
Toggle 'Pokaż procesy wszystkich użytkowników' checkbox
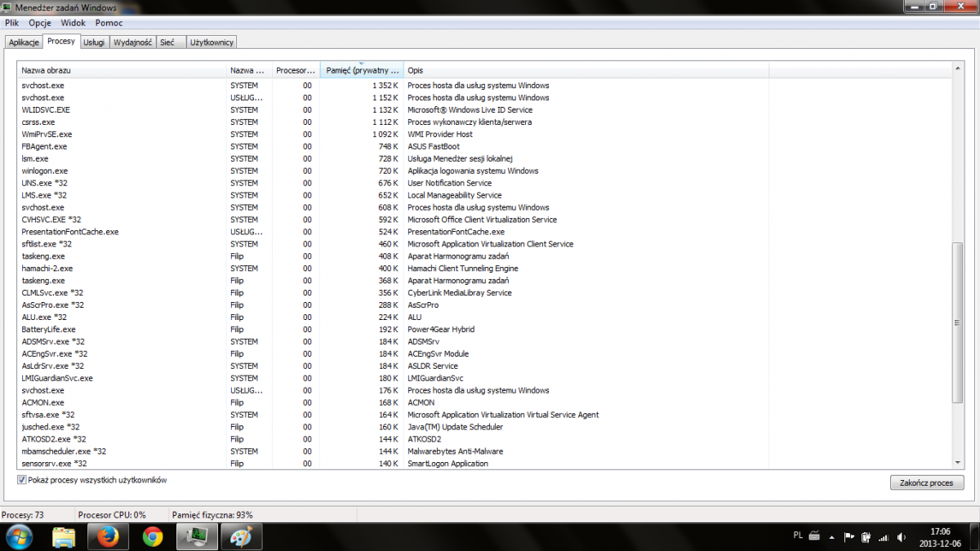[22, 480]
